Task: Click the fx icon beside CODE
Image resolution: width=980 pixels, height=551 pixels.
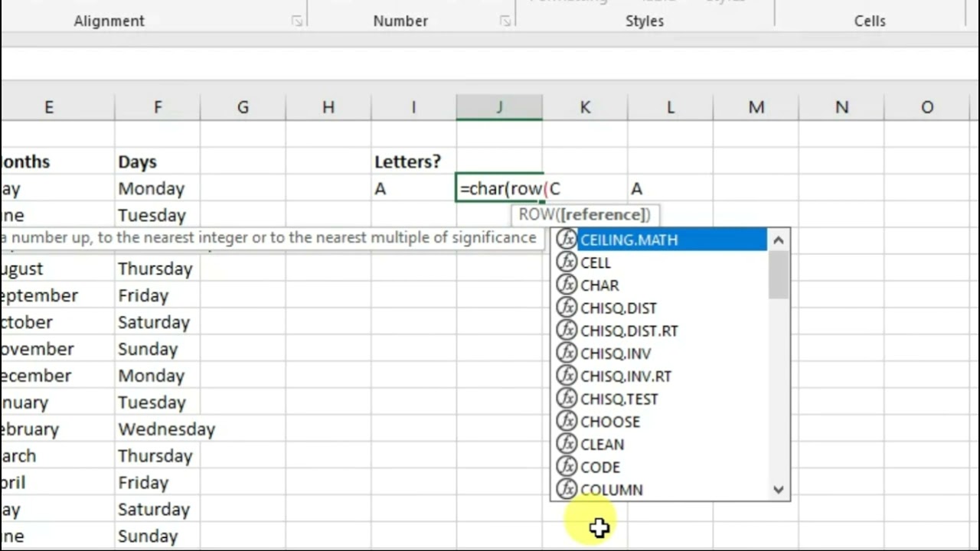Action: coord(567,467)
